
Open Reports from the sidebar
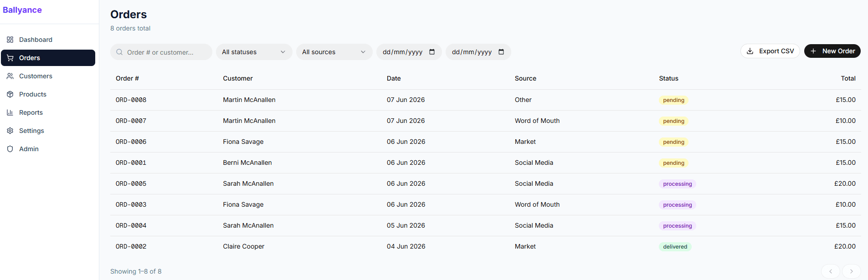coord(48,112)
